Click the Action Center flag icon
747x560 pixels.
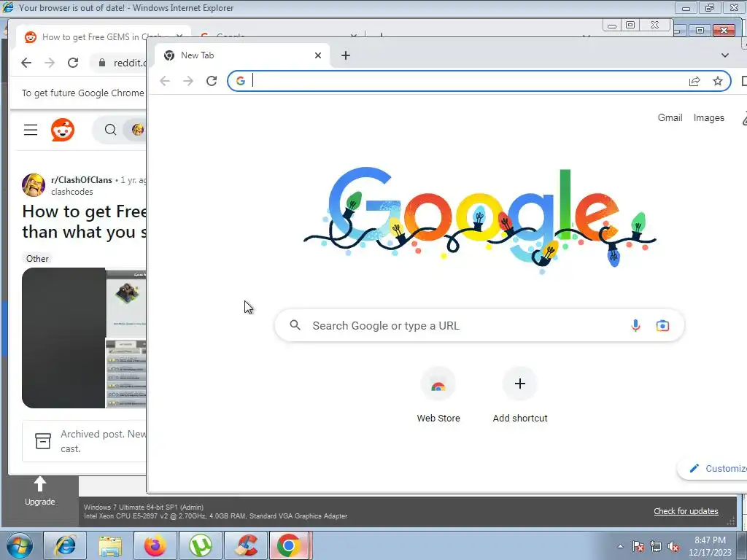(638, 546)
